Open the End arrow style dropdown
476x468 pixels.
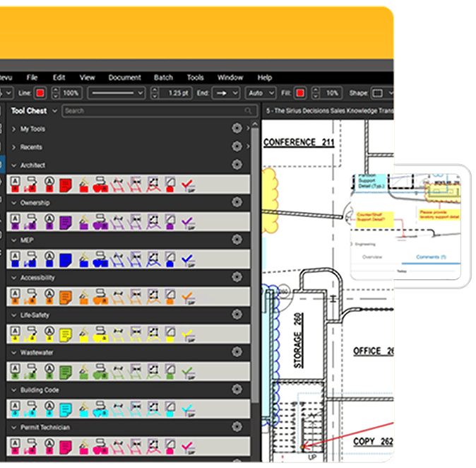click(226, 93)
